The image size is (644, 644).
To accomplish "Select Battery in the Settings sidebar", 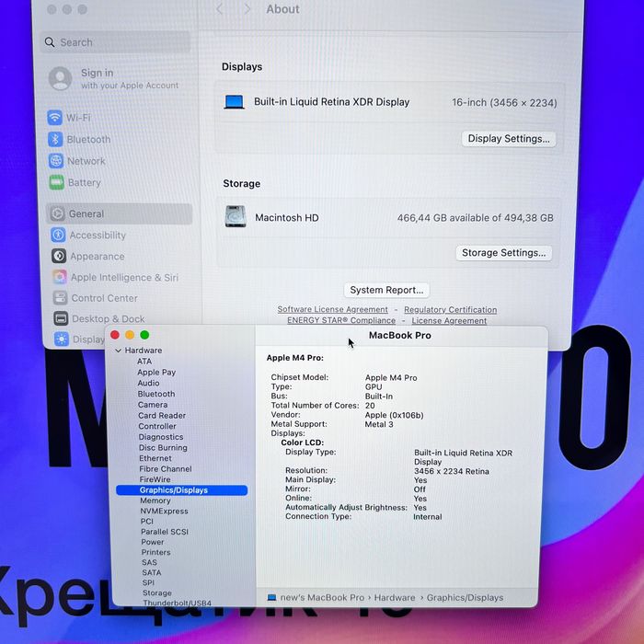I will [85, 182].
